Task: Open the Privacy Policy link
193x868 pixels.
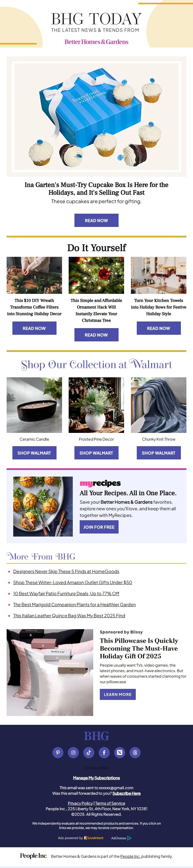Action: (80, 803)
